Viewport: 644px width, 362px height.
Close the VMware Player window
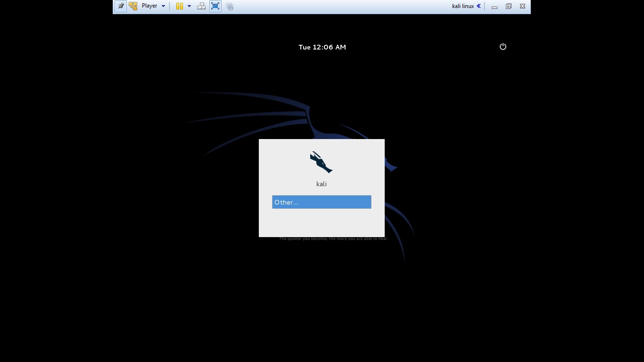522,7
